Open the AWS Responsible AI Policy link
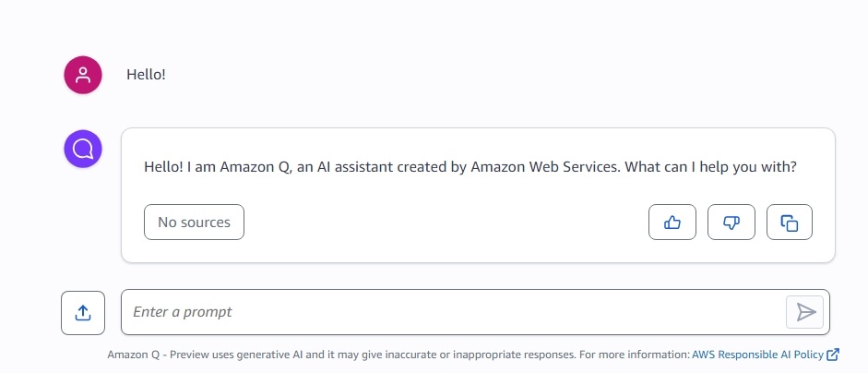The height and width of the screenshot is (373, 868). click(757, 355)
